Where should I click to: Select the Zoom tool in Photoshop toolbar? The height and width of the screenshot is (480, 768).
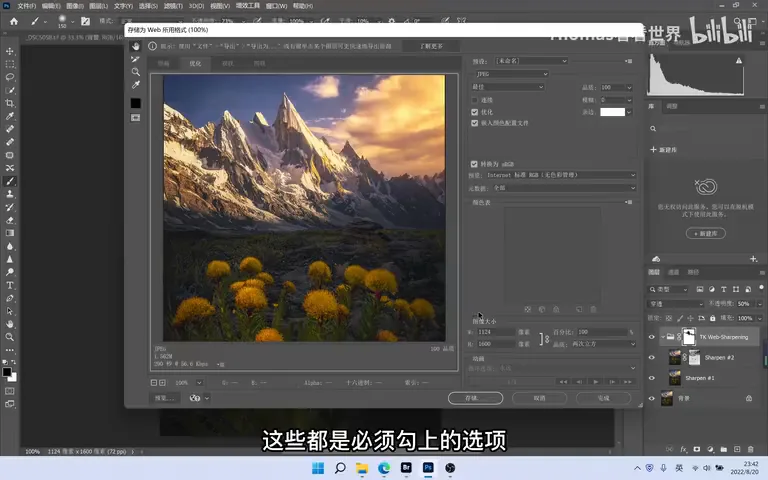click(x=10, y=337)
